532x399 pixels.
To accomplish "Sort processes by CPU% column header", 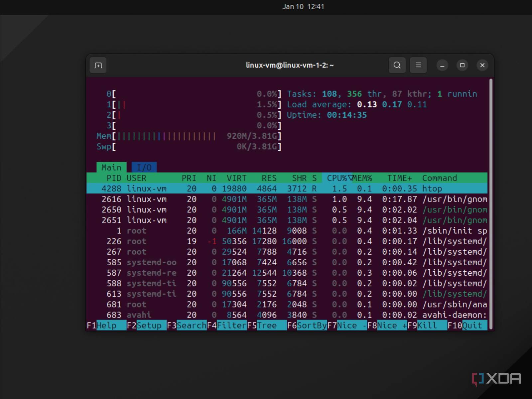I will [336, 178].
